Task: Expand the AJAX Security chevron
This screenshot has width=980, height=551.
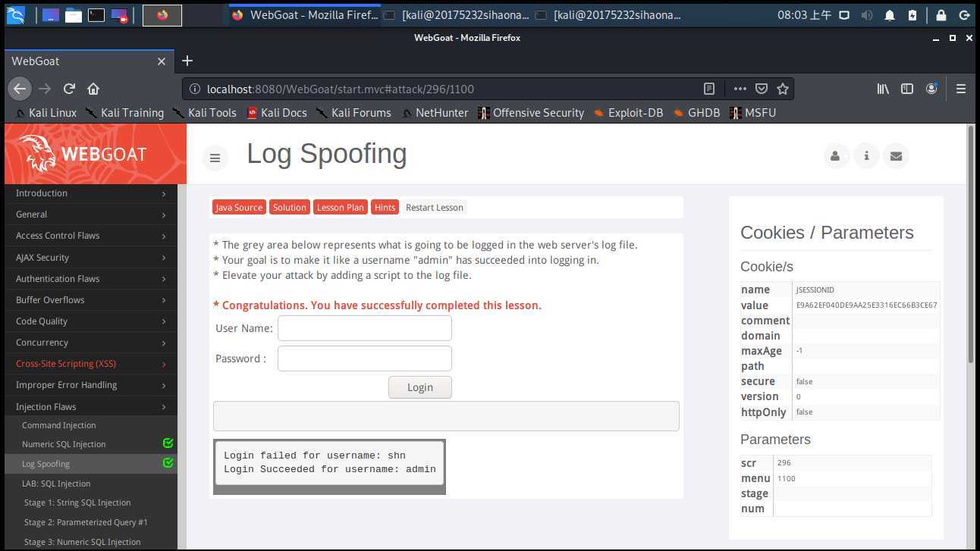Action: pos(164,258)
